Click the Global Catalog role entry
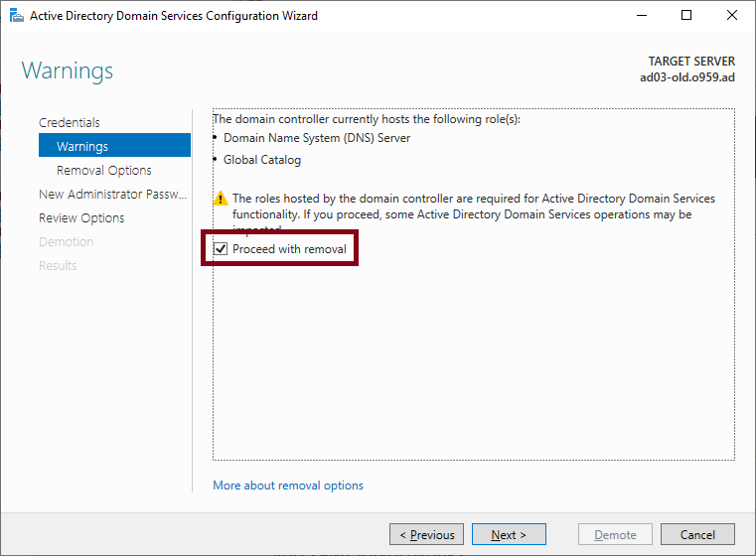 coord(262,160)
